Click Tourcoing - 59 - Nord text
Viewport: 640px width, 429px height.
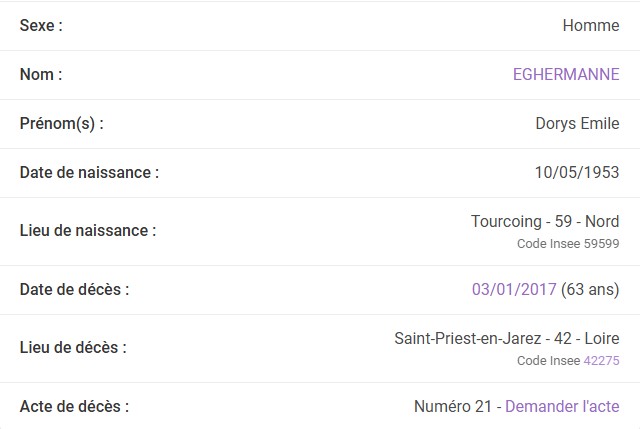coord(545,221)
